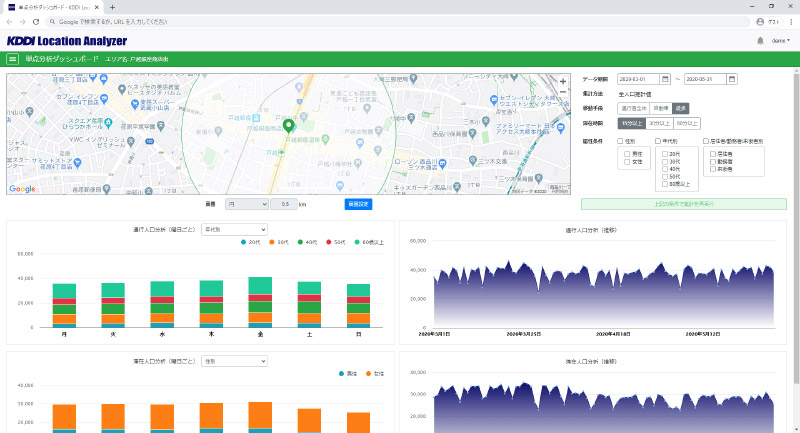Click the KDDI Location Analyzer logo
This screenshot has height=433, width=800.
click(67, 41)
